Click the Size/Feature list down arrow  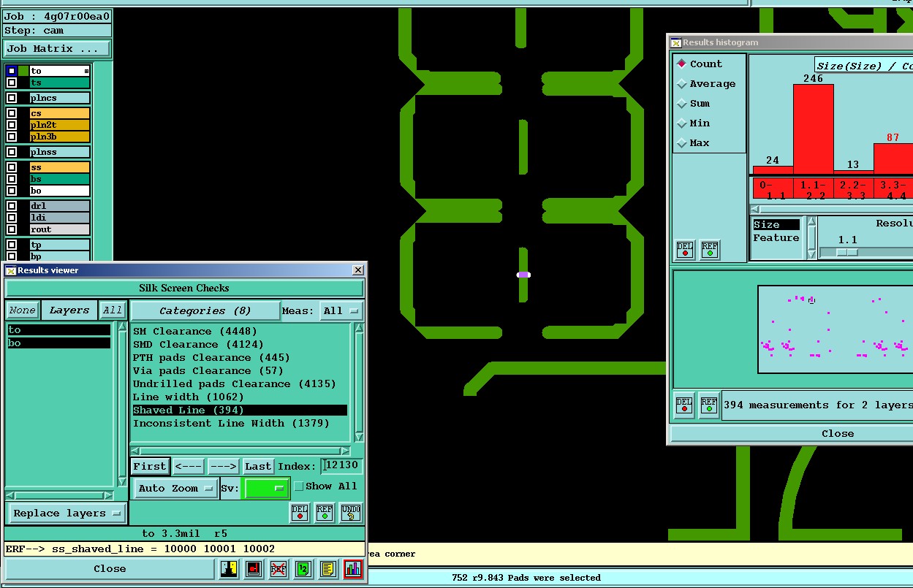811,254
